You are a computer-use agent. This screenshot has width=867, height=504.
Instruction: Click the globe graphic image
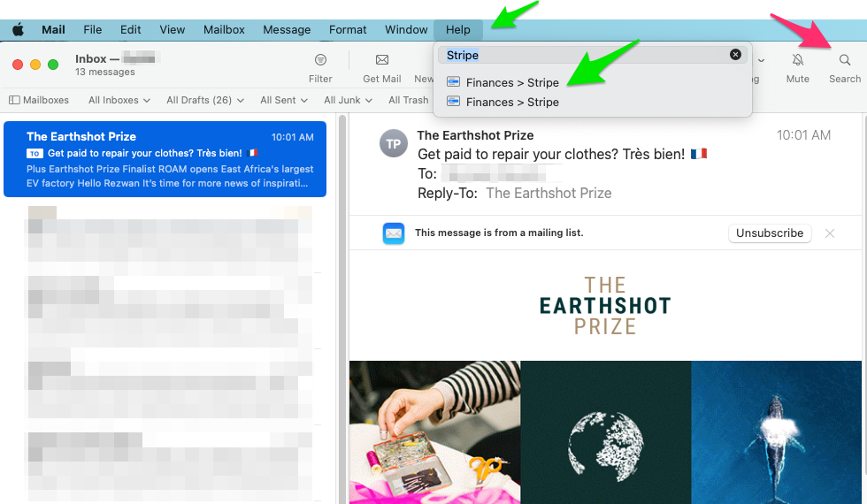605,432
